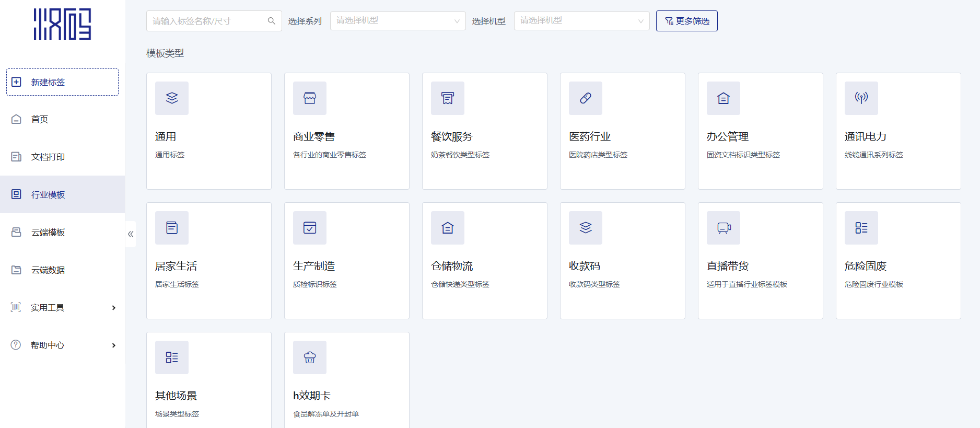Expand the 实用工具 submenu arrow

[x=114, y=308]
